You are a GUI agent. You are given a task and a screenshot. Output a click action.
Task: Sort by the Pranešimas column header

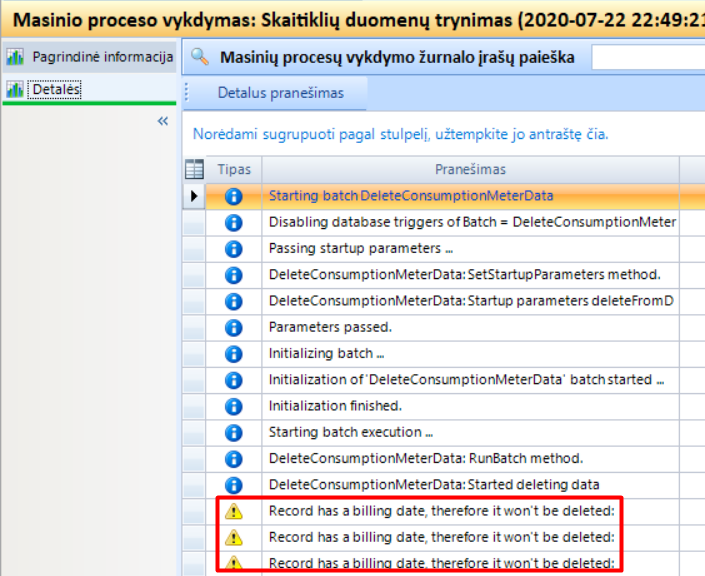coord(470,169)
